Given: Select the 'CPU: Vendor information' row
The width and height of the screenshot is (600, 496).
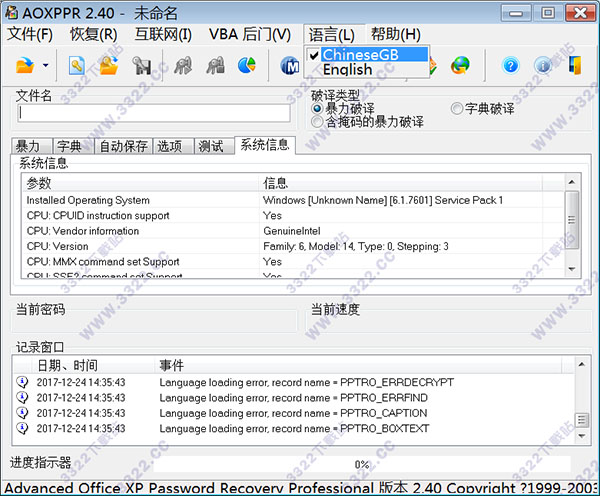Looking at the screenshot, I should (293, 231).
